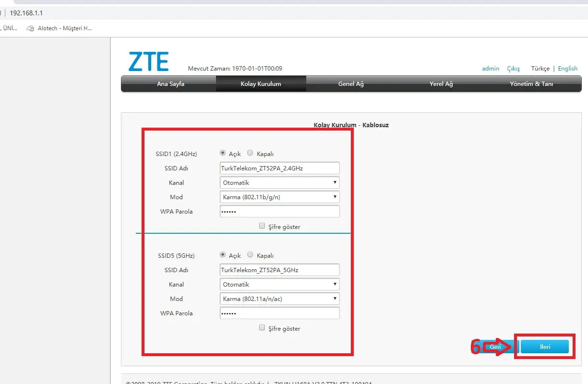588x384 pixels.
Task: Open the 2.4GHz Mod dropdown Karma (802.11b/g/n)
Action: pos(280,197)
